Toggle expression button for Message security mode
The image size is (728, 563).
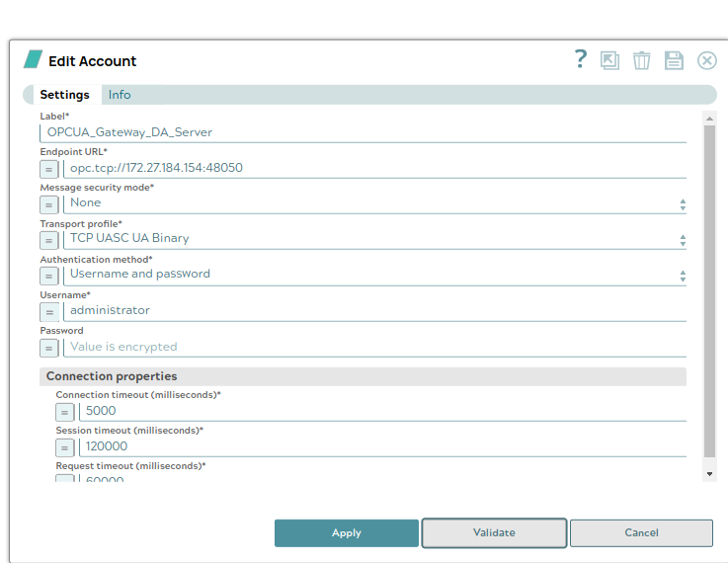click(49, 204)
